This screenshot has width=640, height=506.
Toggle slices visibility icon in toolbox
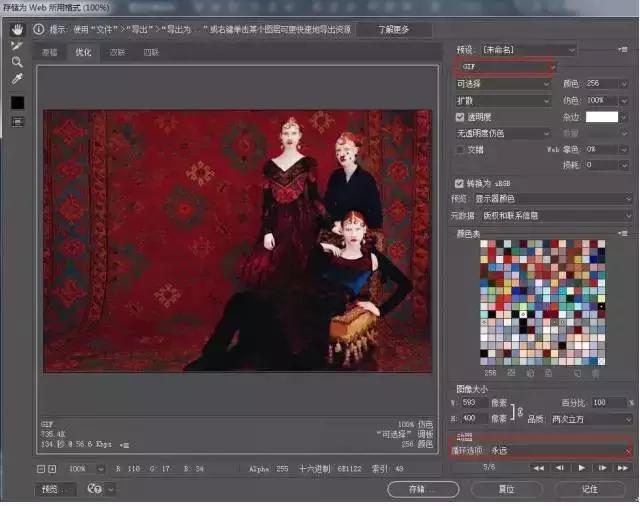pos(17,122)
